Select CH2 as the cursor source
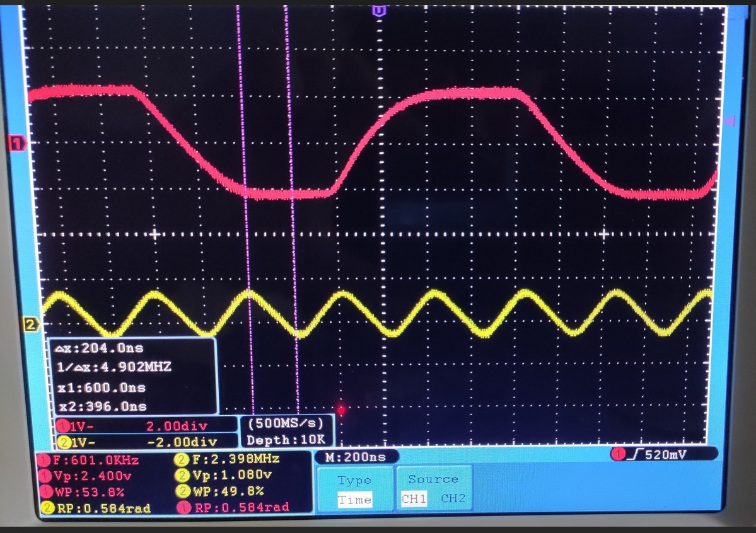 [453, 499]
